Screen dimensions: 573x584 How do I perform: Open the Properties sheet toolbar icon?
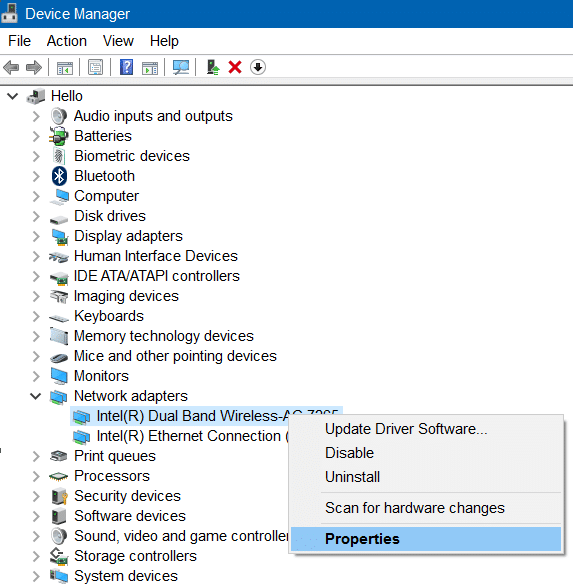95,68
